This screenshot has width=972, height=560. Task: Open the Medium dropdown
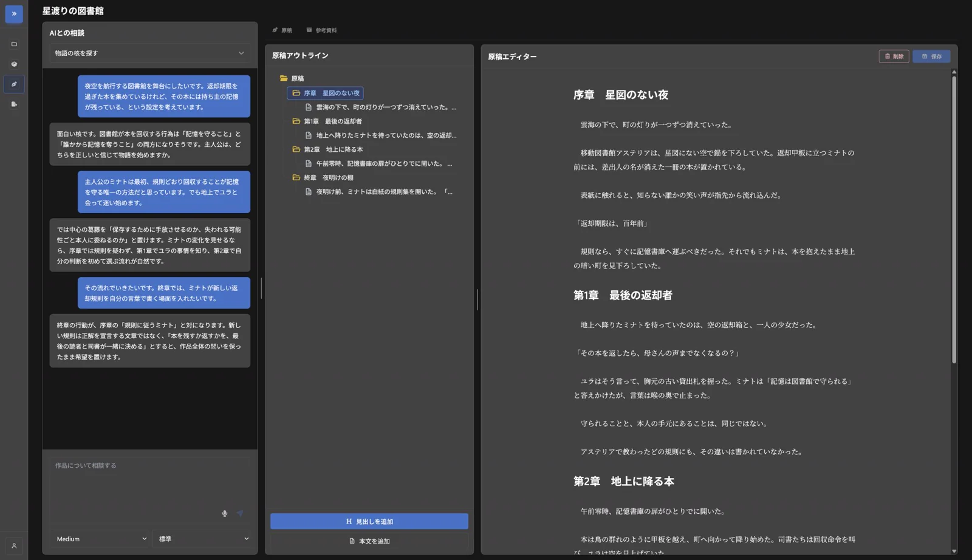pos(100,539)
